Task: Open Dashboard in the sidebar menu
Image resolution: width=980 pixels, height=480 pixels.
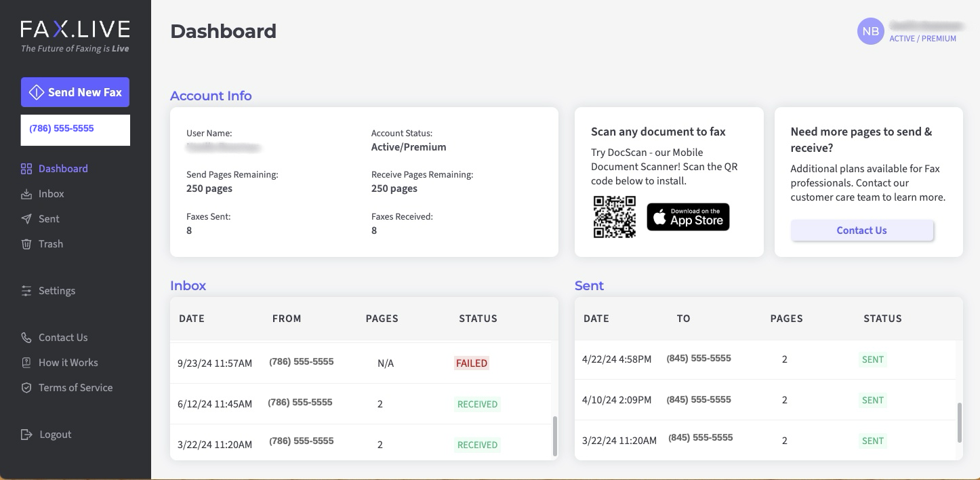Action: coord(63,169)
